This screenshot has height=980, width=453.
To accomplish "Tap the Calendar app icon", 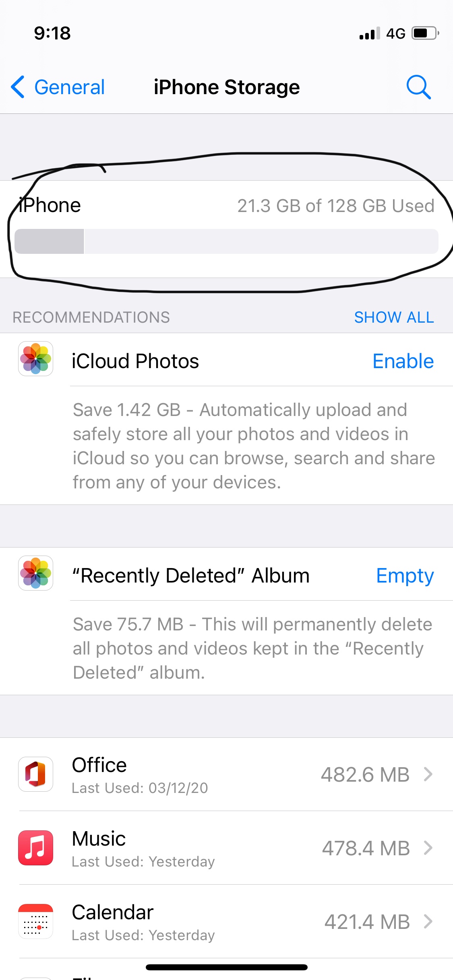I will tap(36, 921).
